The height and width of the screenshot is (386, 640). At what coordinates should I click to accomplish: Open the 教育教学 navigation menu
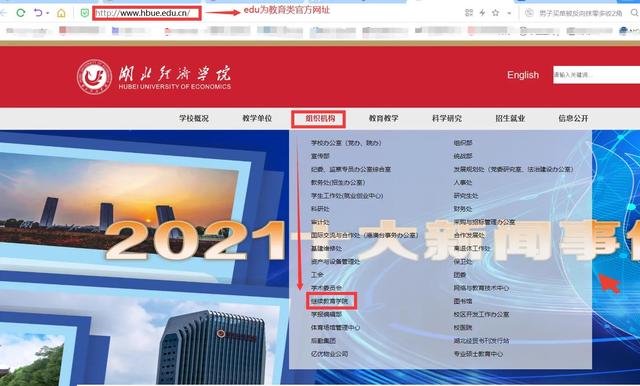[384, 118]
